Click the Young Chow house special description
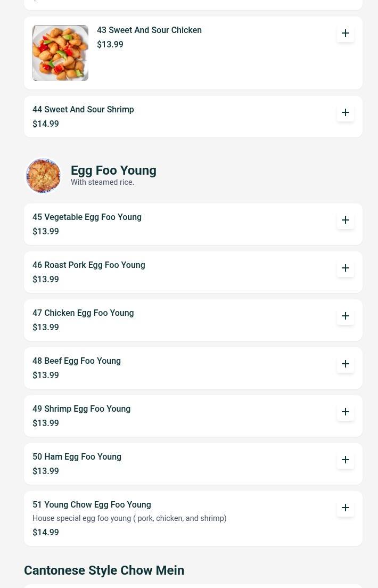The image size is (378, 588). coord(129,518)
